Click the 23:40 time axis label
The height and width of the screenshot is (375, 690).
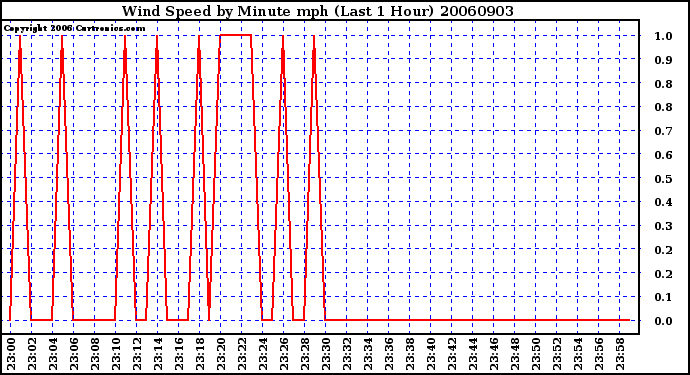(431, 355)
